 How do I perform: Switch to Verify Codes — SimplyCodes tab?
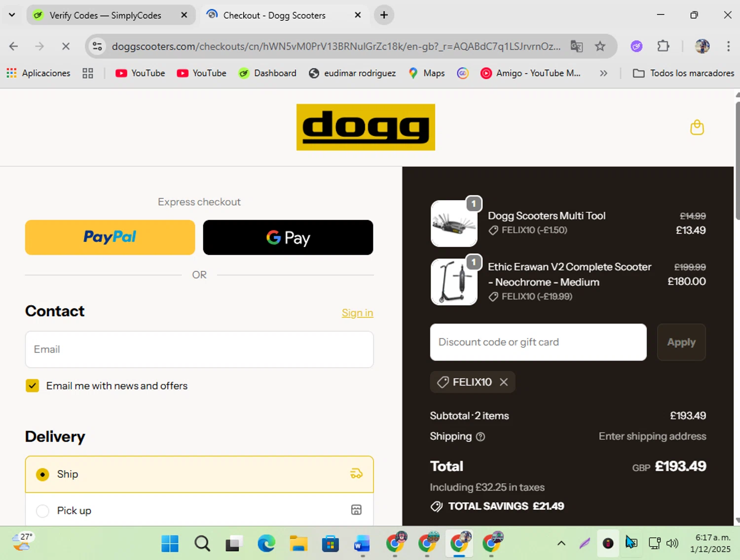click(x=105, y=15)
